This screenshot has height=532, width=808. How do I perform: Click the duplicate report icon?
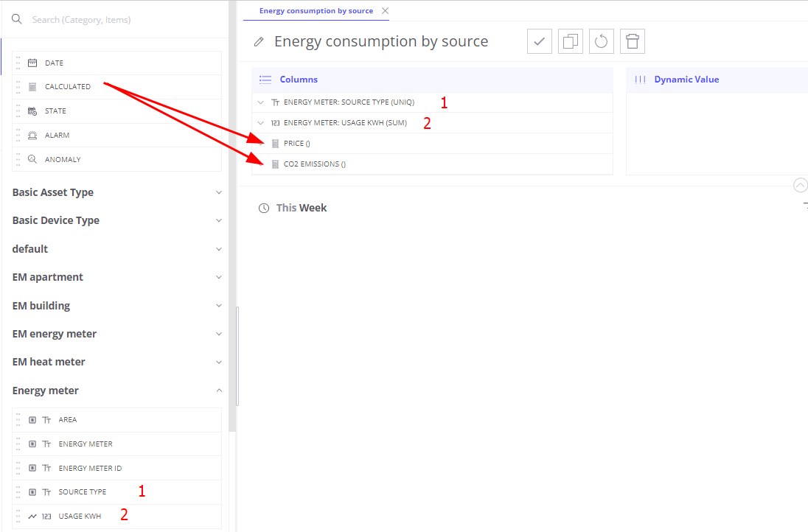(x=570, y=41)
